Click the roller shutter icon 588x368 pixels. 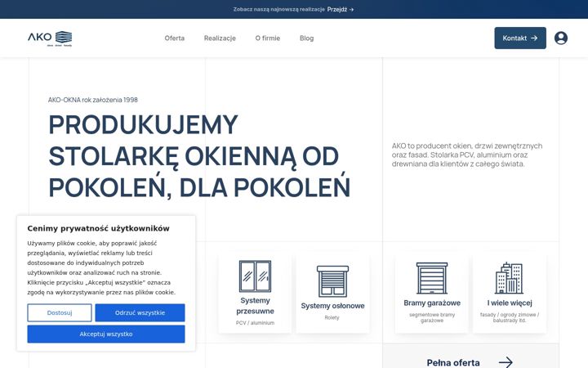tap(332, 281)
